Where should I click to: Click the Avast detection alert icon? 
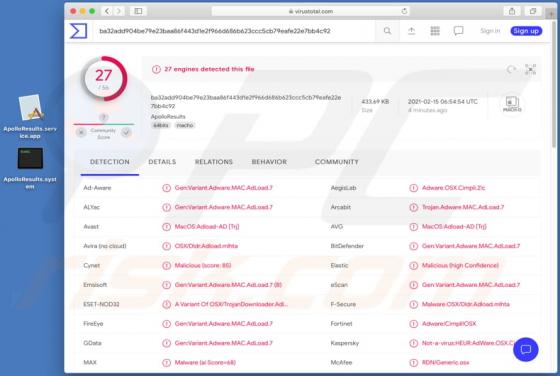pyautogui.click(x=166, y=227)
